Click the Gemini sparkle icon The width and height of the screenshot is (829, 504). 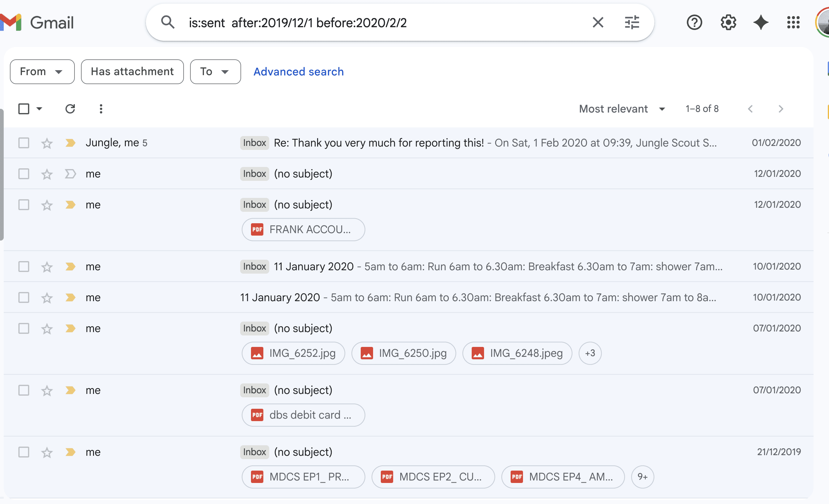(x=761, y=23)
